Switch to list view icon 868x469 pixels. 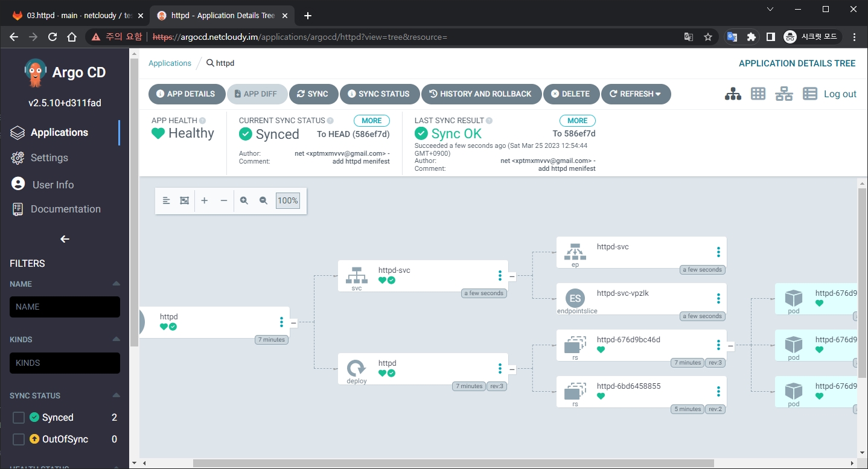point(809,94)
